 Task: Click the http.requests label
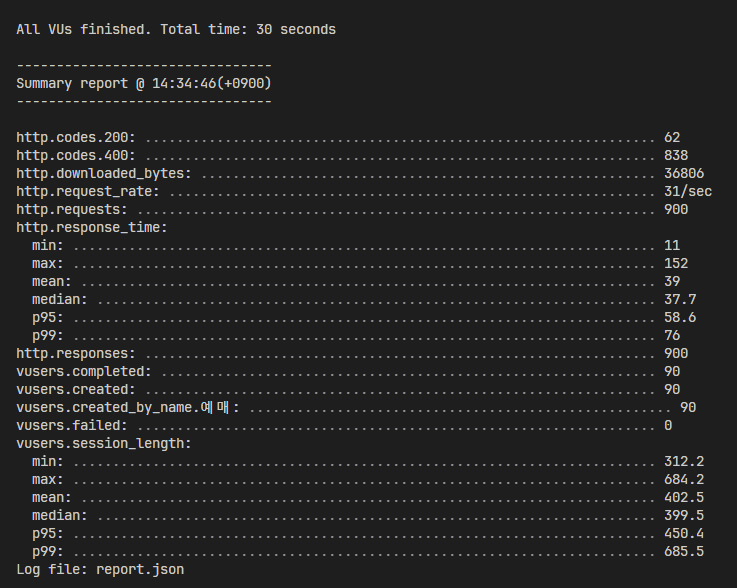72,210
